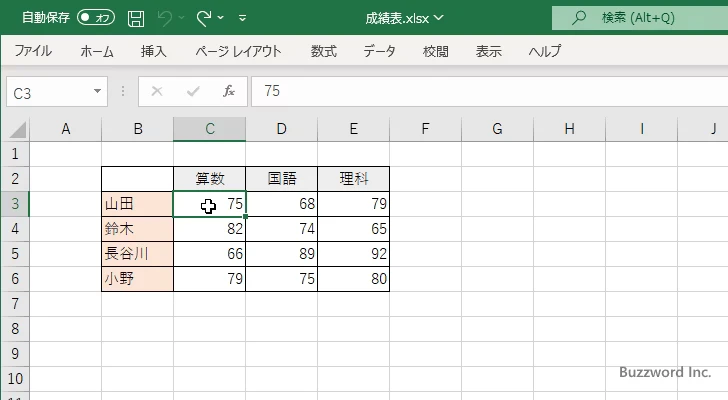The height and width of the screenshot is (400, 728).
Task: Select column A header
Action: pyautogui.click(x=65, y=129)
